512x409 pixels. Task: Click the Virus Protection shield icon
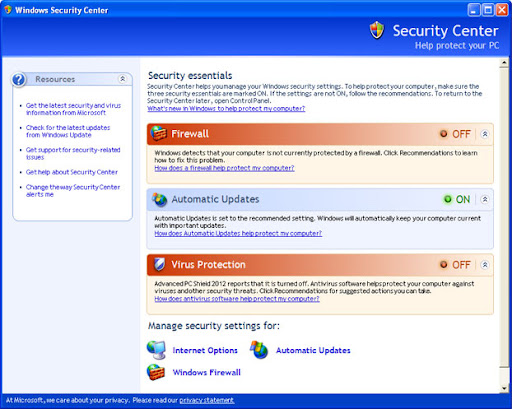[x=159, y=265]
